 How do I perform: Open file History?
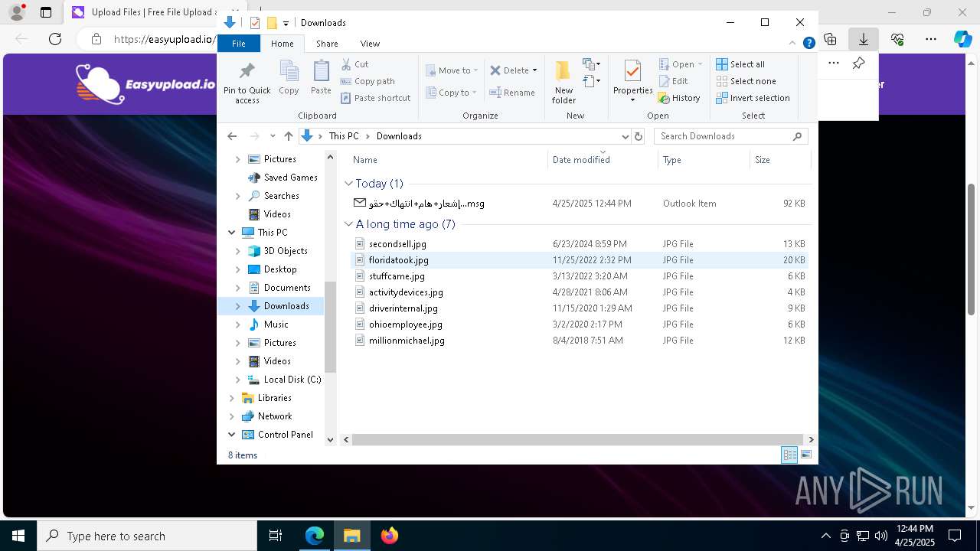tap(679, 98)
